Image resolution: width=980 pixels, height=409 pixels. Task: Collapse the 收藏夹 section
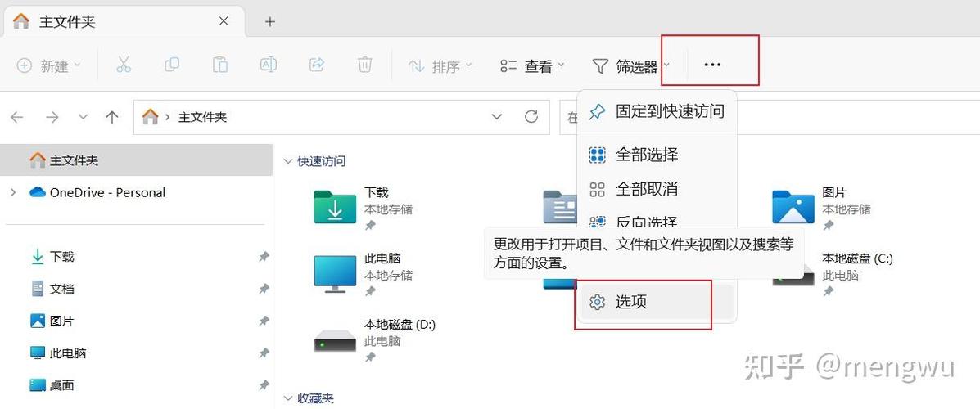point(288,398)
